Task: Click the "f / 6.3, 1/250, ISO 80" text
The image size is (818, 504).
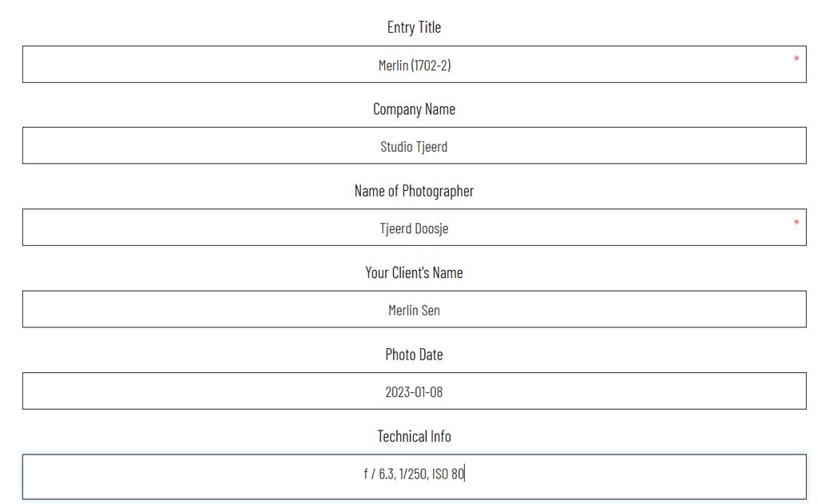Action: point(414,474)
